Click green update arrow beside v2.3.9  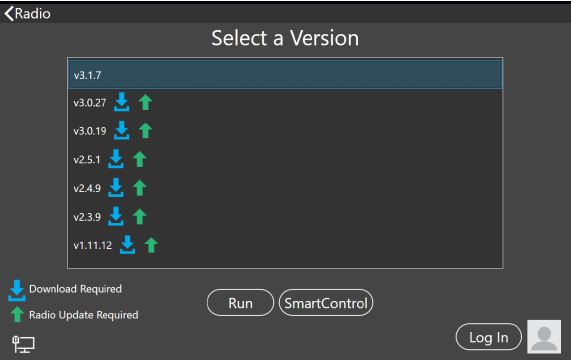coord(139,217)
